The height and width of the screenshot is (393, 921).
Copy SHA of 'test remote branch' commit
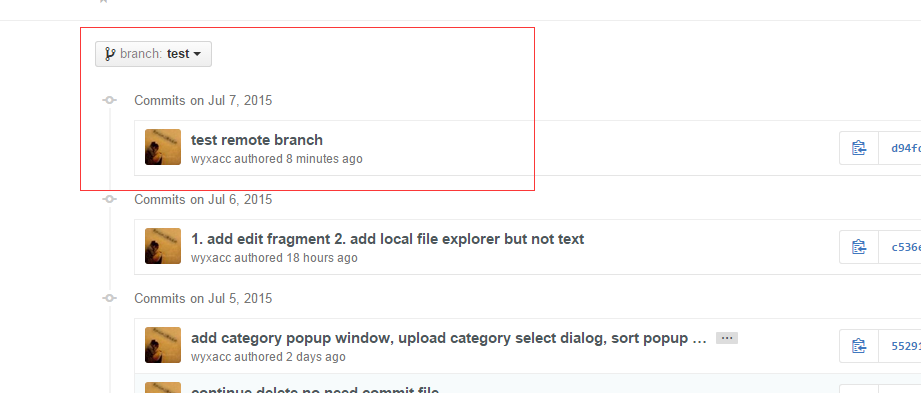859,148
